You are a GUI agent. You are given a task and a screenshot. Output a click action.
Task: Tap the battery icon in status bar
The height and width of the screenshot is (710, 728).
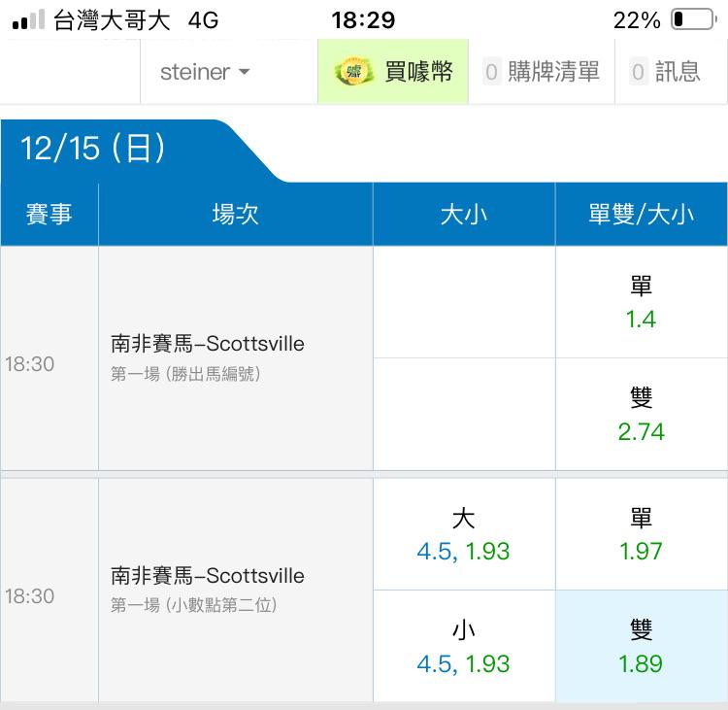point(691,20)
